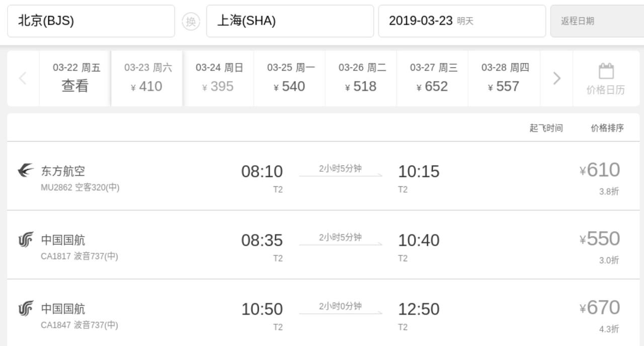Sort flights by departure time (起飞时间)
The height and width of the screenshot is (346, 644).
(x=546, y=128)
